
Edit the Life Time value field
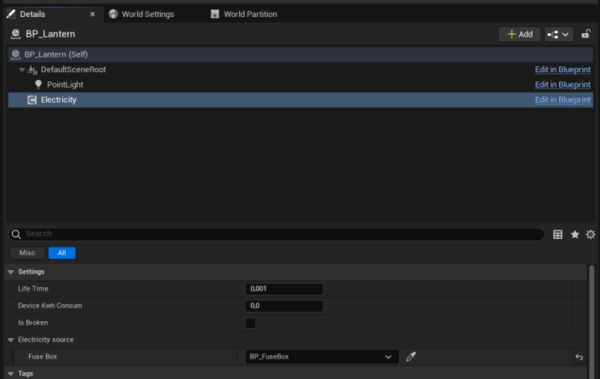pyautogui.click(x=284, y=289)
